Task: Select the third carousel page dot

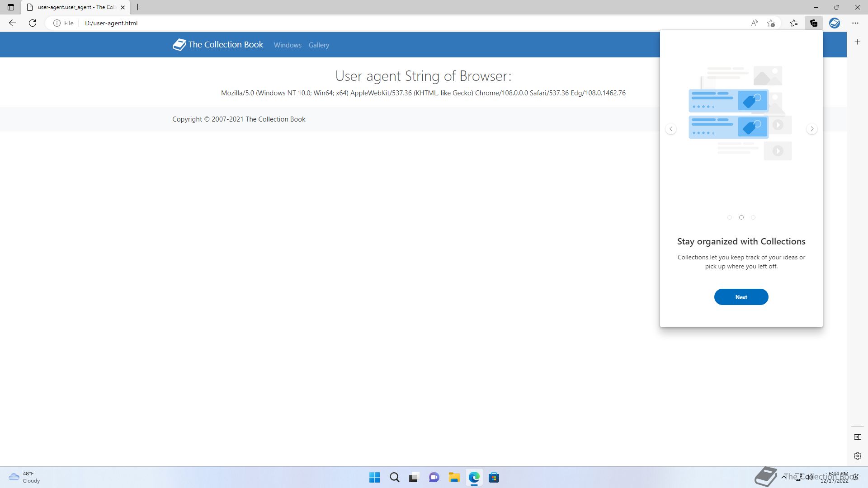Action: click(x=753, y=217)
